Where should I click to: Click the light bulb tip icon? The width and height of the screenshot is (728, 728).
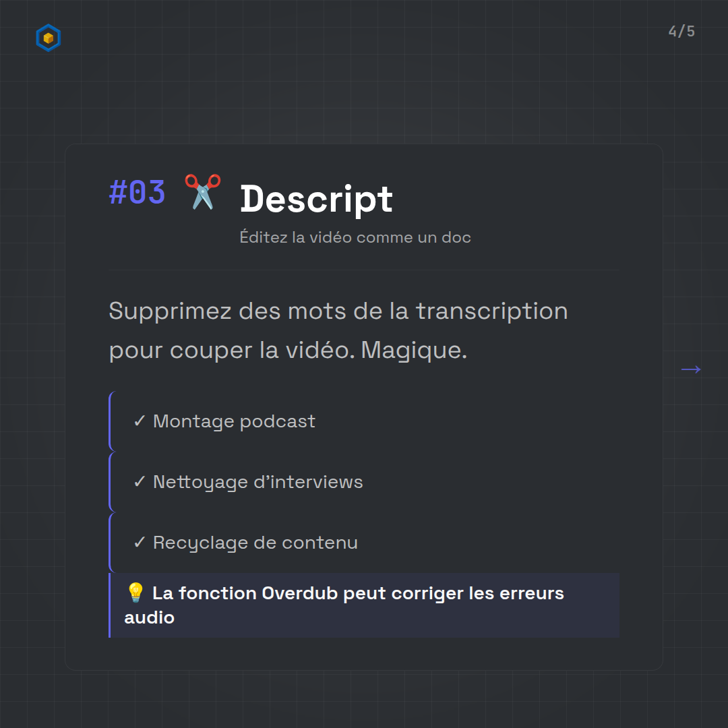click(135, 593)
